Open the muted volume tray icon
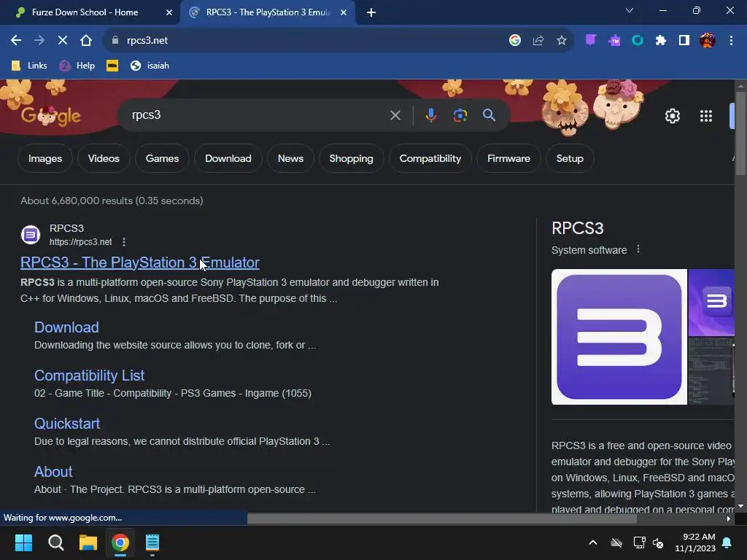This screenshot has height=560, width=747. pyautogui.click(x=659, y=542)
